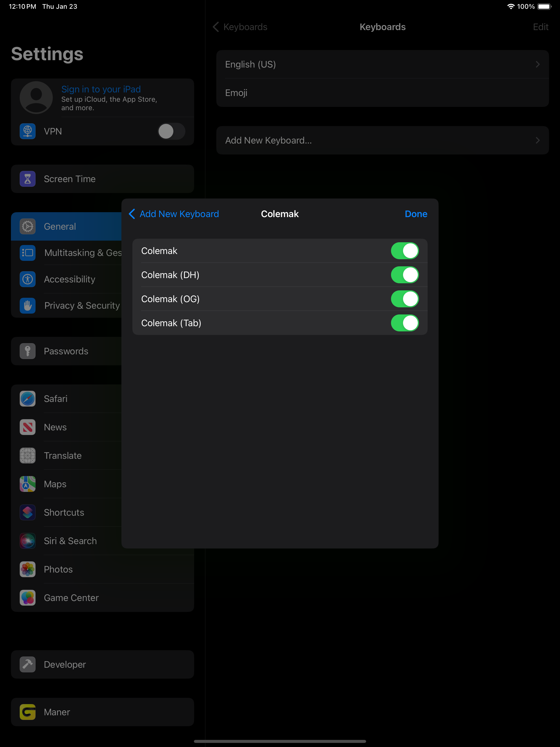Tap the 12:10 PM clock
Viewport: 560px width, 747px height.
(22, 6)
